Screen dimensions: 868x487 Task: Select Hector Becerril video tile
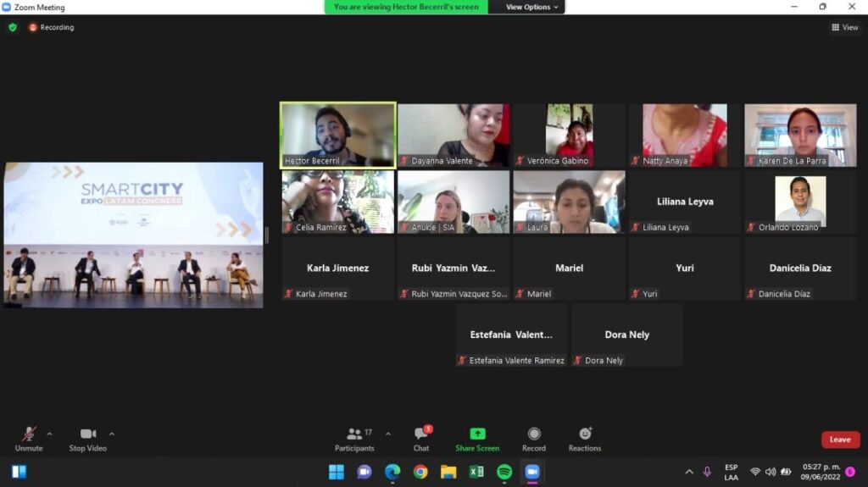337,135
